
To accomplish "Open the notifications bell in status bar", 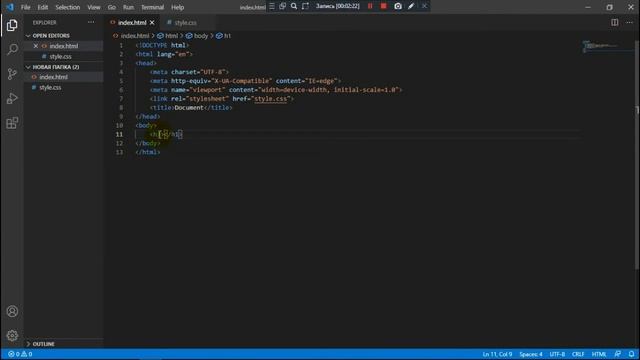I will [631, 354].
